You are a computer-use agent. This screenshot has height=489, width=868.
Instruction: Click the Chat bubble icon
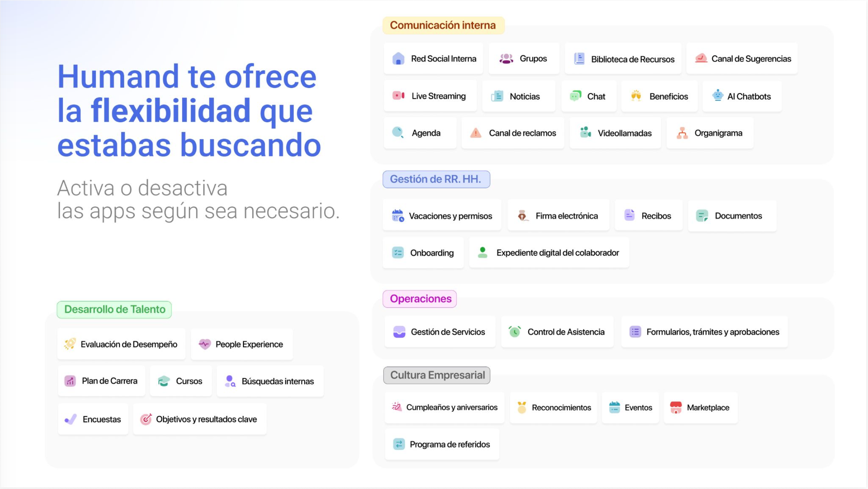tap(576, 96)
